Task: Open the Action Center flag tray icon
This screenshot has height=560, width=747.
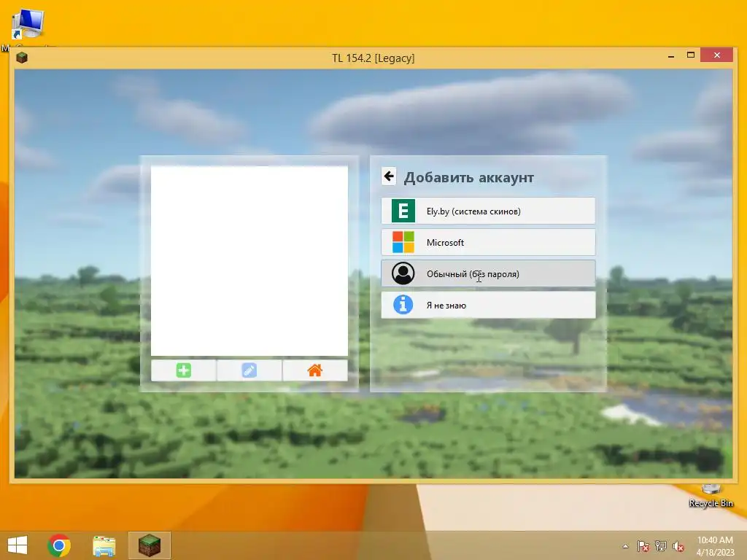Action: pyautogui.click(x=643, y=546)
